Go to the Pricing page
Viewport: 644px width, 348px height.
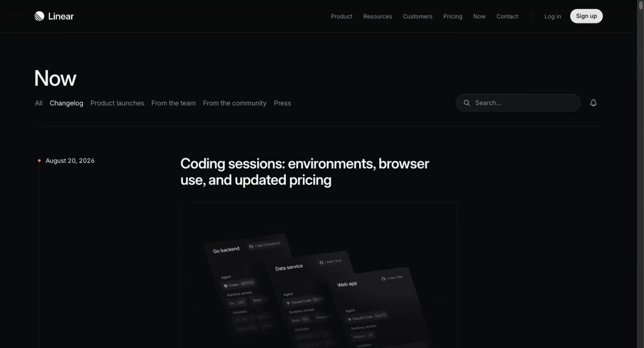pos(453,16)
